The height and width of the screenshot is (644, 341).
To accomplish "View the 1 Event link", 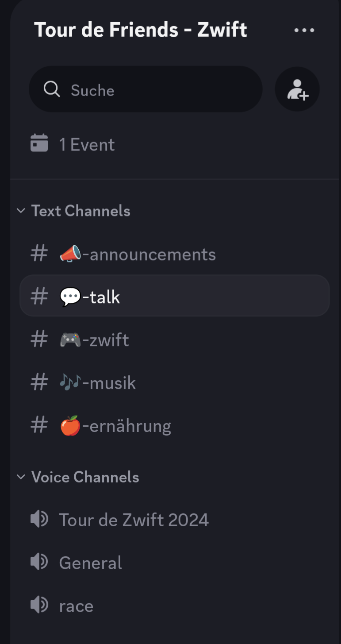I will point(87,144).
